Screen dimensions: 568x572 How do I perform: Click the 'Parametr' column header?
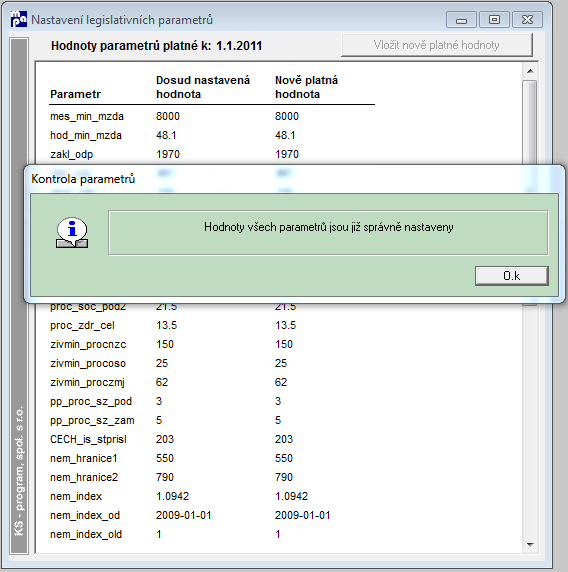coord(75,94)
